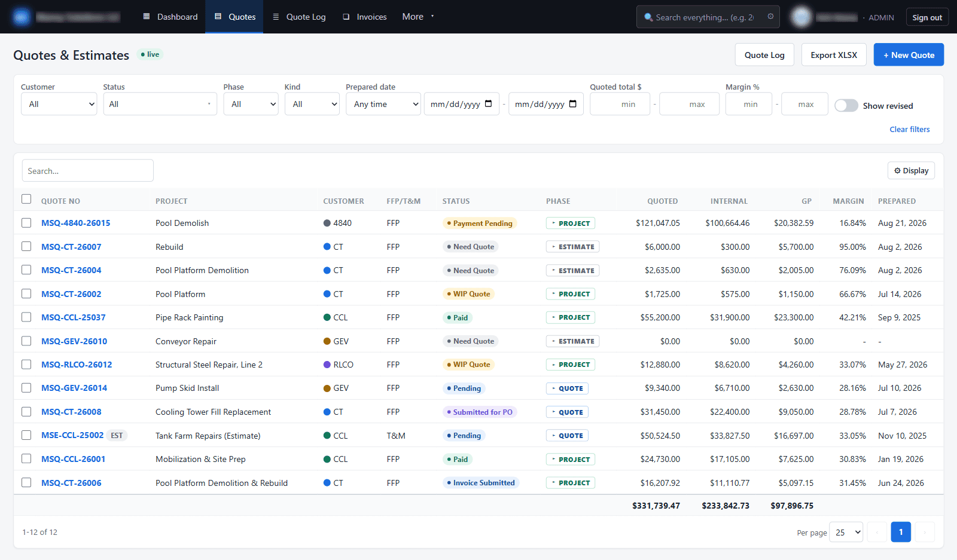
Task: Open quote MSQ-CT-26004 link
Action: 71,270
